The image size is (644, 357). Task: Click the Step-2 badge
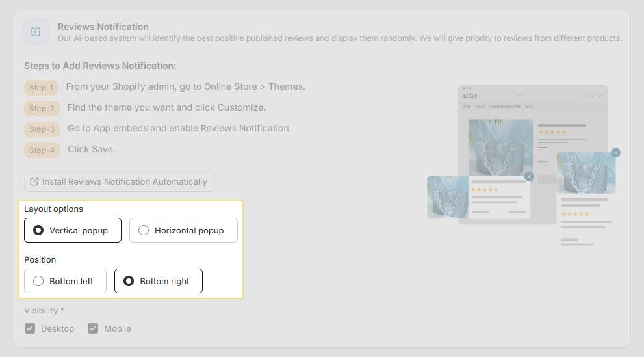42,109
